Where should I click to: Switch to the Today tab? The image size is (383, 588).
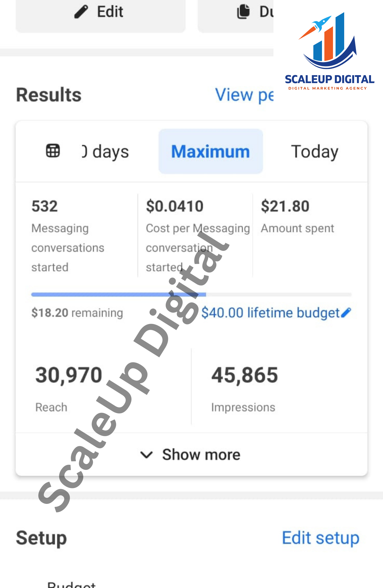pyautogui.click(x=315, y=152)
